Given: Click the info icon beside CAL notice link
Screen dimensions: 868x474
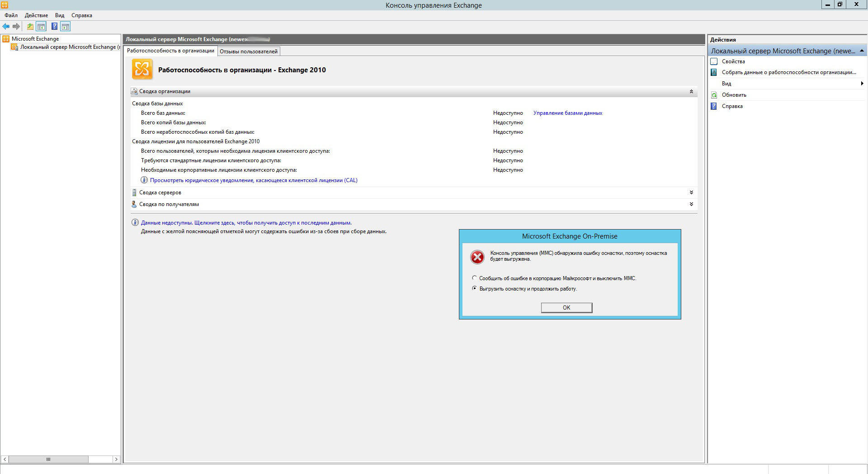Looking at the screenshot, I should [144, 180].
